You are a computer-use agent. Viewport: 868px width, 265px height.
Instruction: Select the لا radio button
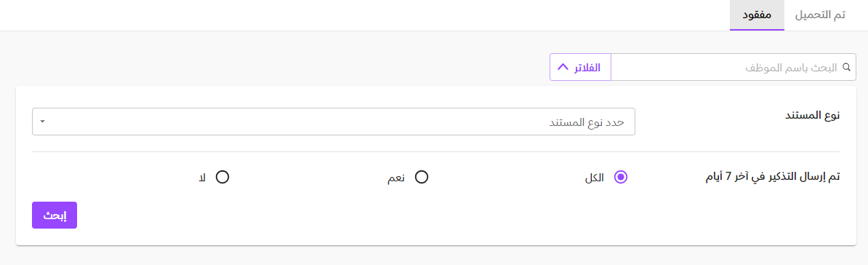(222, 178)
